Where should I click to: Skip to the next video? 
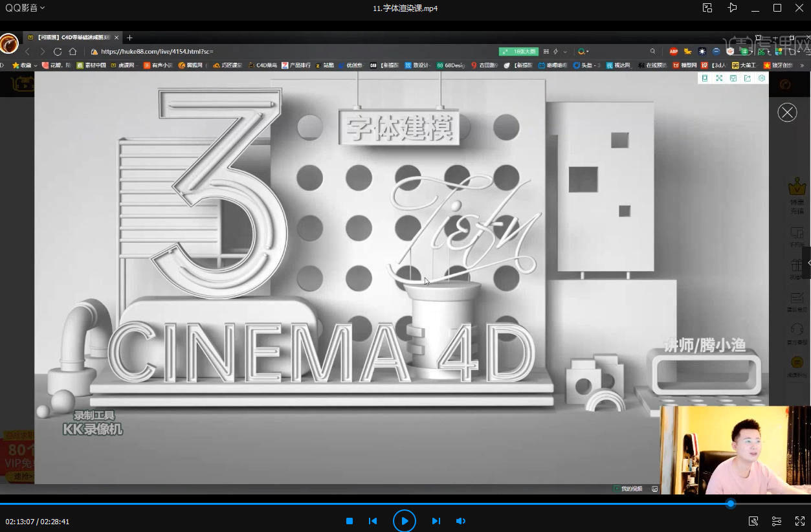point(436,521)
